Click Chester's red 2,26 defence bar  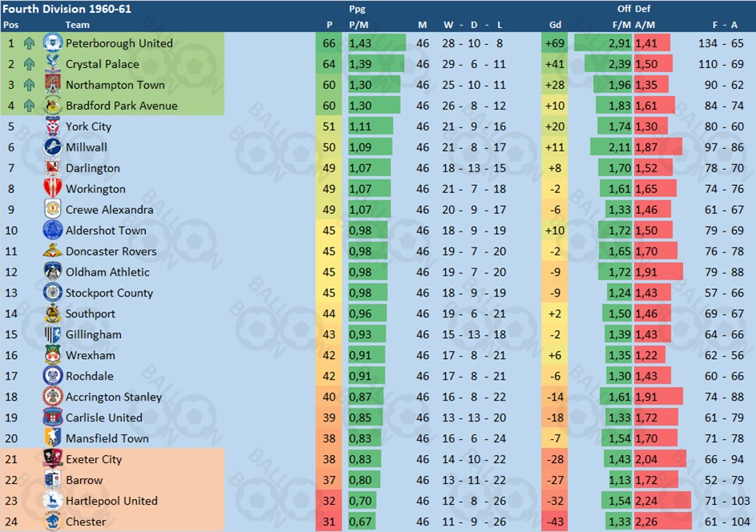click(663, 522)
